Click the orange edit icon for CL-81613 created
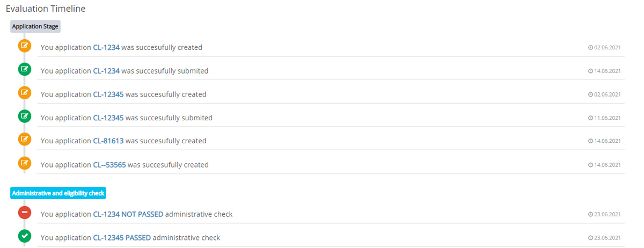 (x=25, y=139)
